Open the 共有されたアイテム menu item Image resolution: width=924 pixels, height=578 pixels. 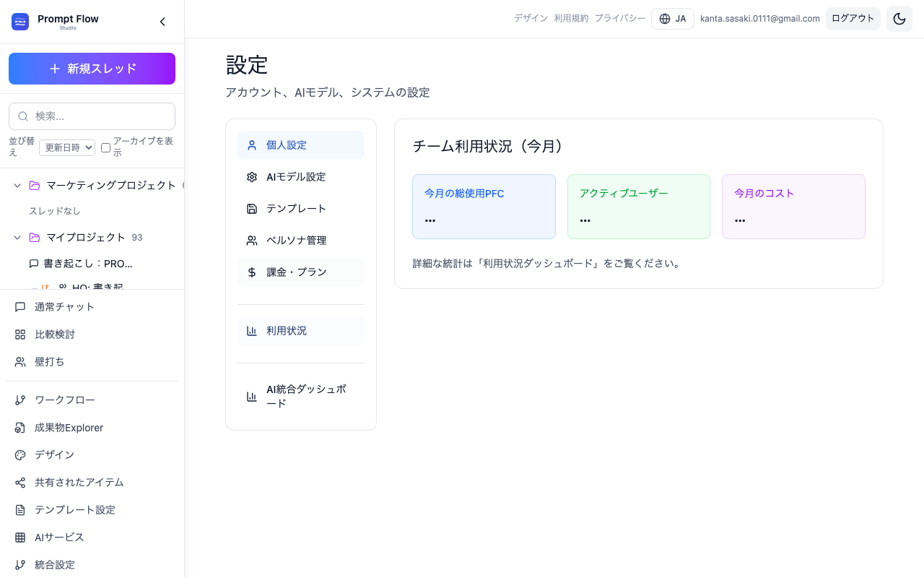(92, 483)
